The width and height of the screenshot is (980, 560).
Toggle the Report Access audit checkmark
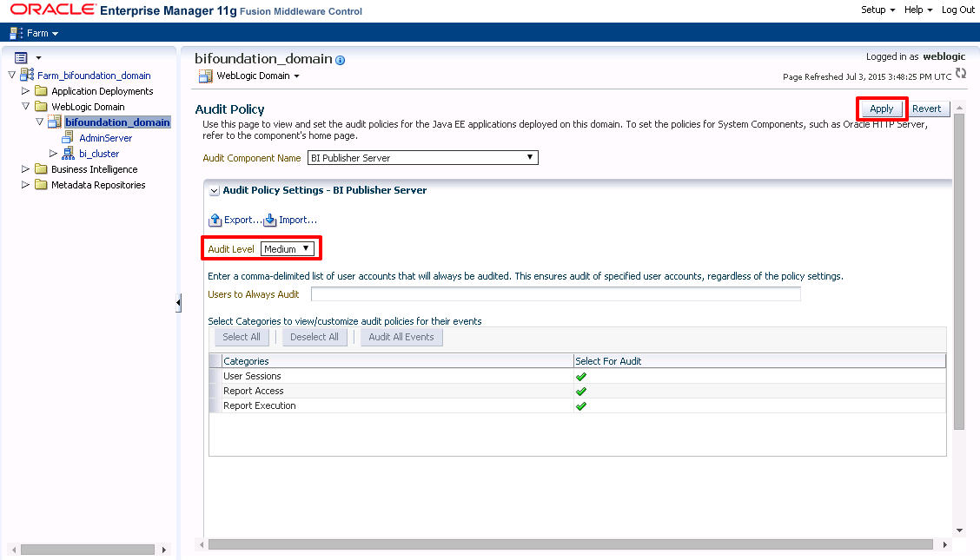(581, 392)
